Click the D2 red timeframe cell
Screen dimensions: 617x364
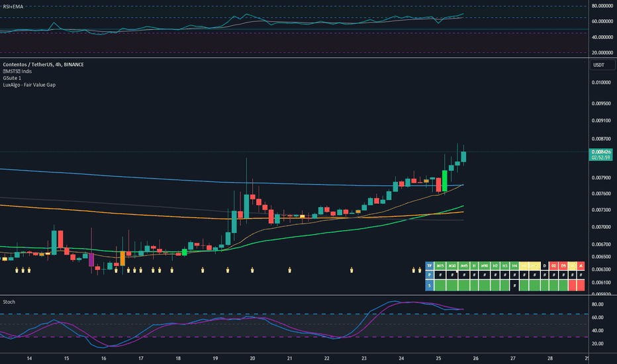tap(553, 265)
